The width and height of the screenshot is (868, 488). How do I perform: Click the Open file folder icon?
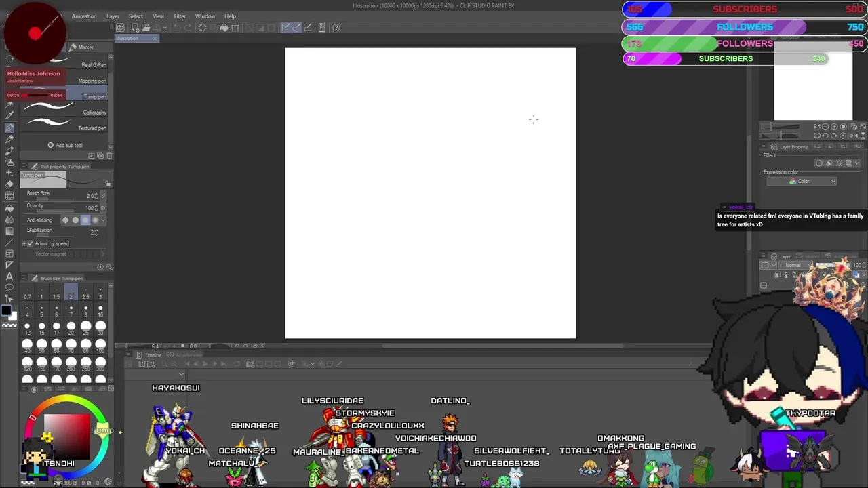146,28
